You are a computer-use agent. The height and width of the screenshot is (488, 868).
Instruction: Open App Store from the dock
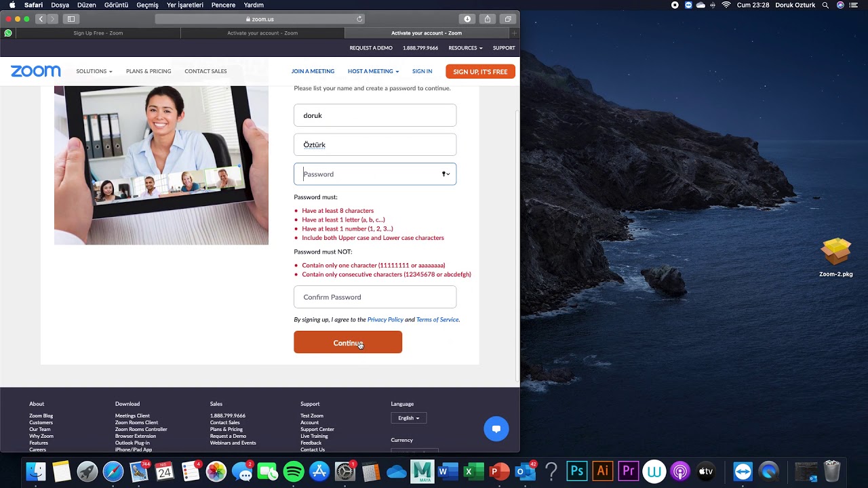point(319,471)
